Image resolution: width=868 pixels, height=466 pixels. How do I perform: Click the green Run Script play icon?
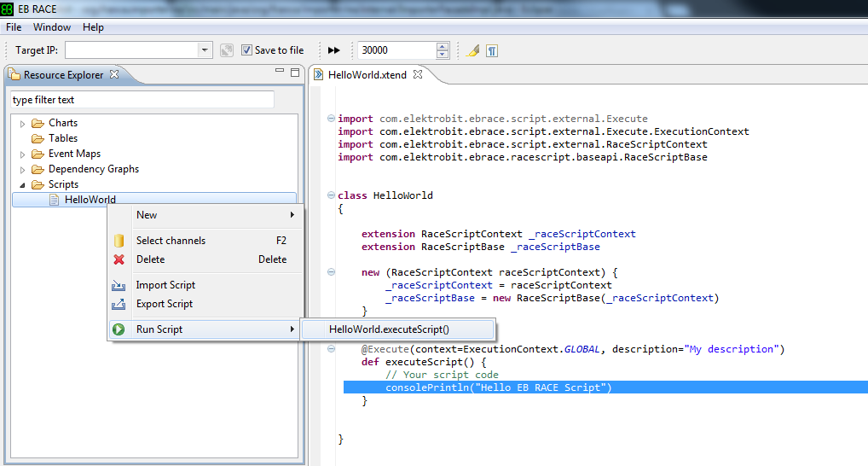pos(119,329)
